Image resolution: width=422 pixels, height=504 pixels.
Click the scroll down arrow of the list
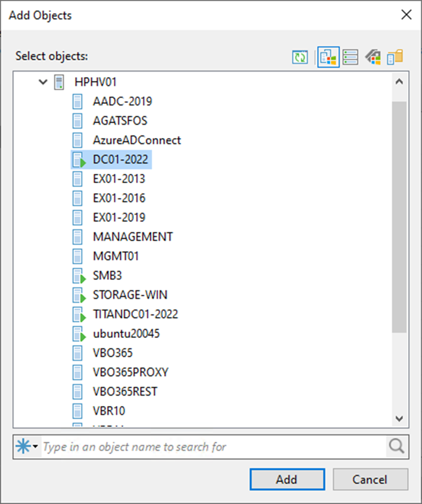tap(399, 418)
